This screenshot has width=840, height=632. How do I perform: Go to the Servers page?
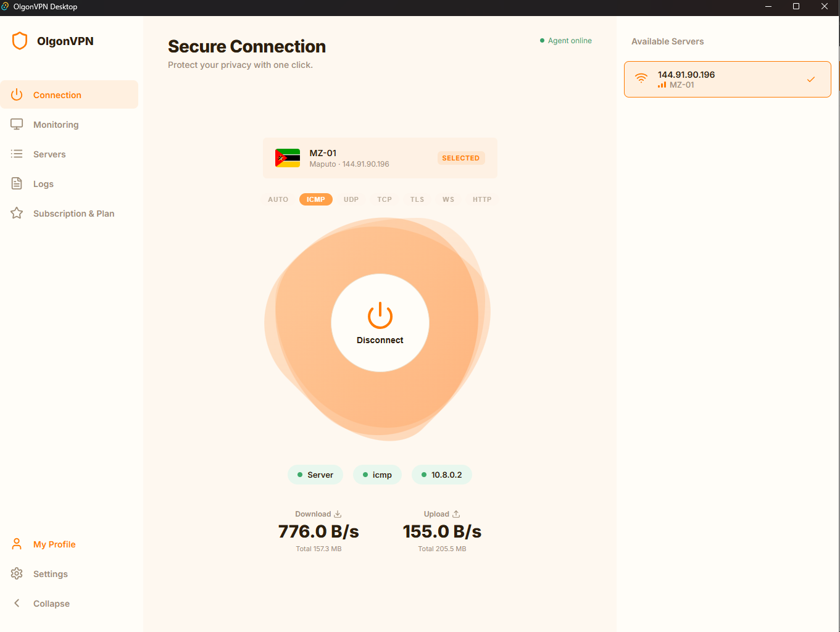coord(69,154)
